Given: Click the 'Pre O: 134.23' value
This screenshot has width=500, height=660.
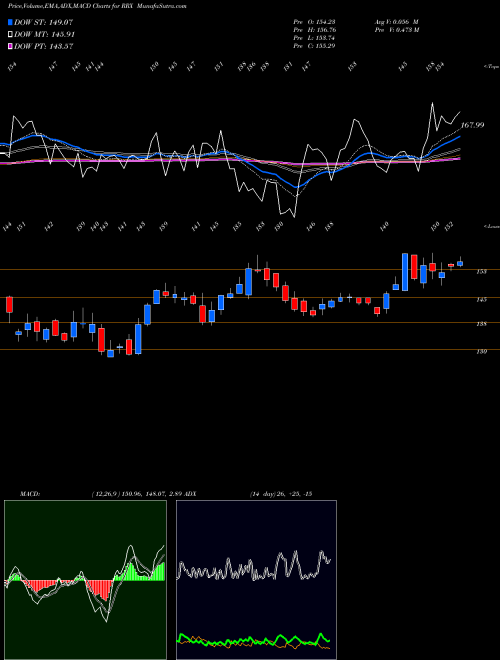Looking at the screenshot, I should click(314, 22).
